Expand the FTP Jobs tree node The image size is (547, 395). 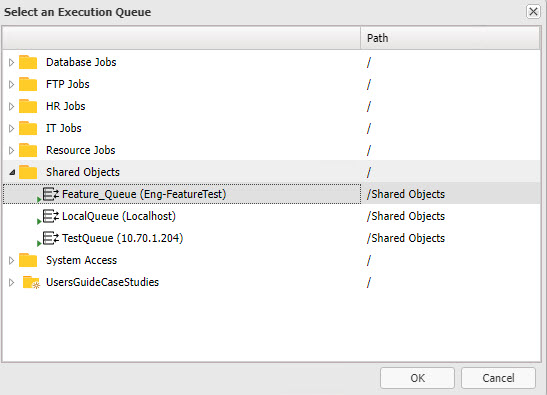(x=11, y=84)
